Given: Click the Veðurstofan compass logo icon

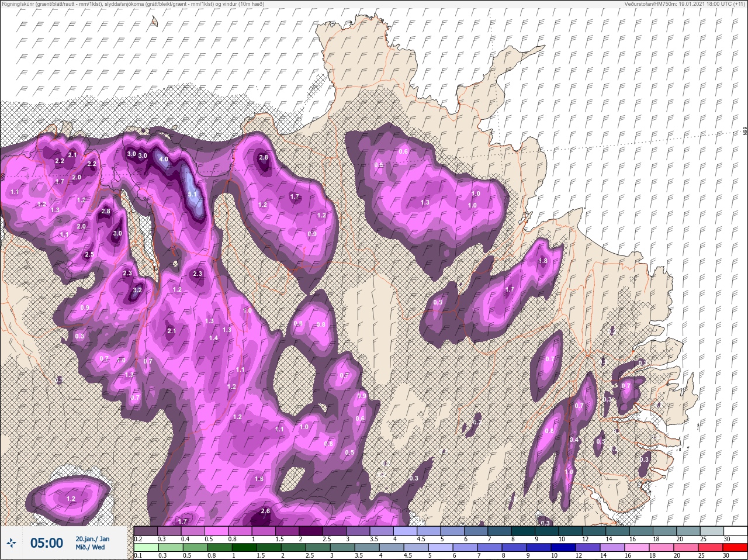Looking at the screenshot, I should pyautogui.click(x=11, y=543).
